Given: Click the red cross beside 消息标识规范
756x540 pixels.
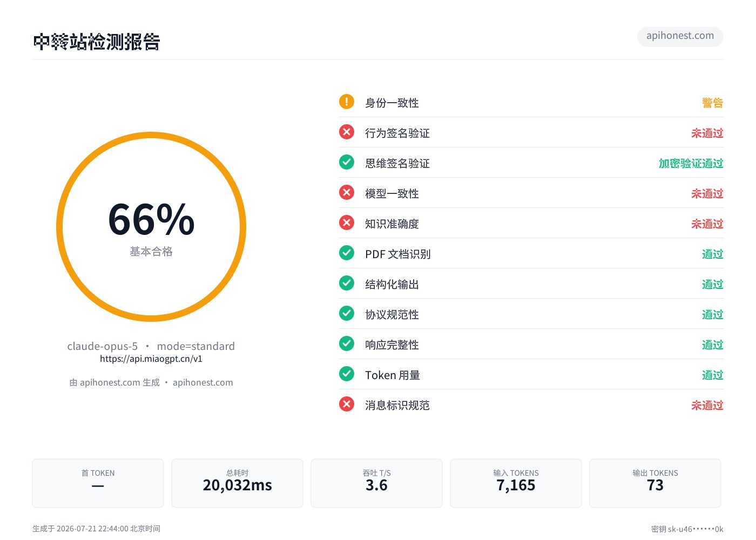Looking at the screenshot, I should point(347,404).
